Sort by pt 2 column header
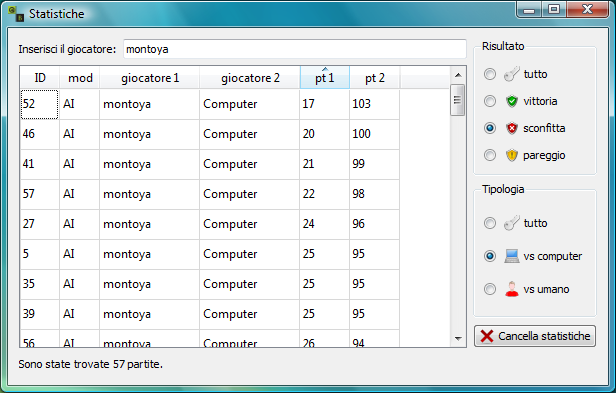 tap(375, 77)
